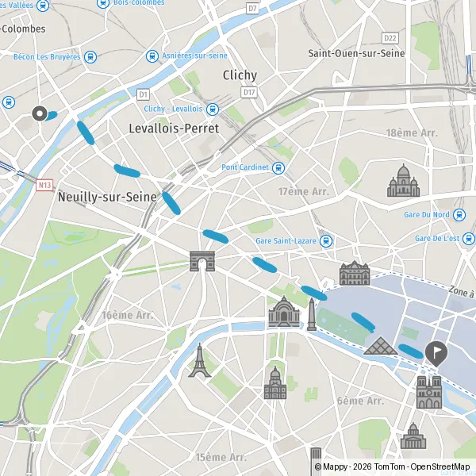Select the Eiffel Tower landmark icon

click(x=199, y=360)
